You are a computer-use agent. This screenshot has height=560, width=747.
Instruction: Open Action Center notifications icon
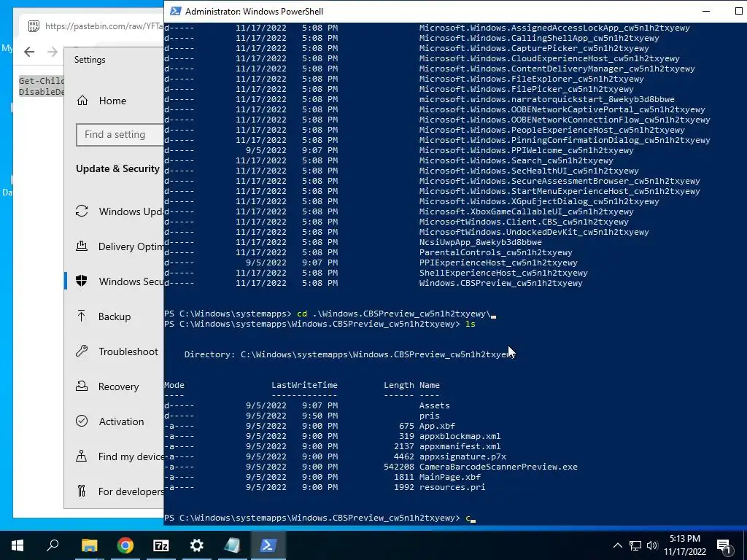pos(724,545)
